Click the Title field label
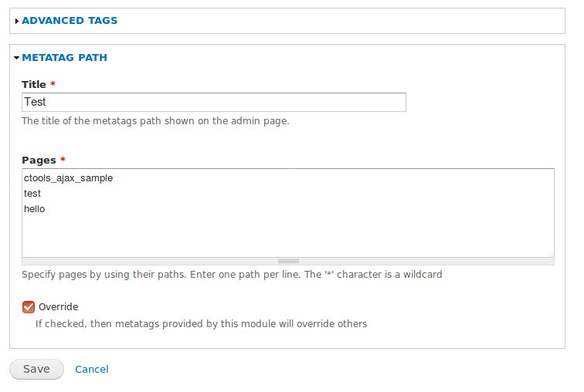 34,84
